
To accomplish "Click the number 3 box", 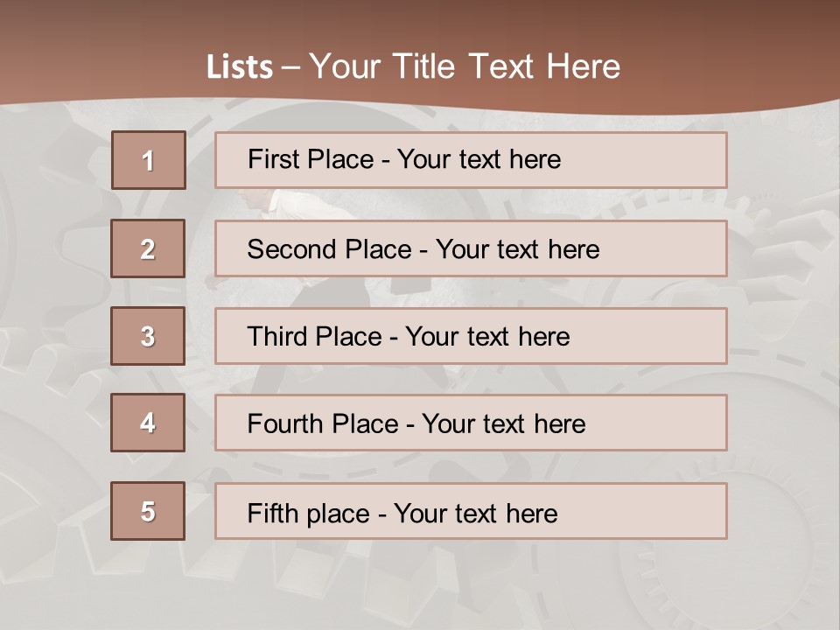I will (x=148, y=336).
